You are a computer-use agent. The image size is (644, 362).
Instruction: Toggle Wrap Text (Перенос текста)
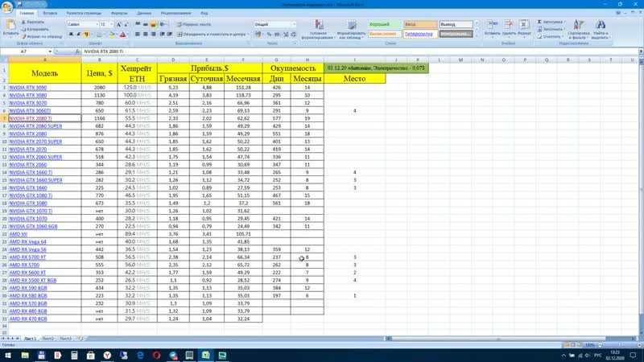193,25
